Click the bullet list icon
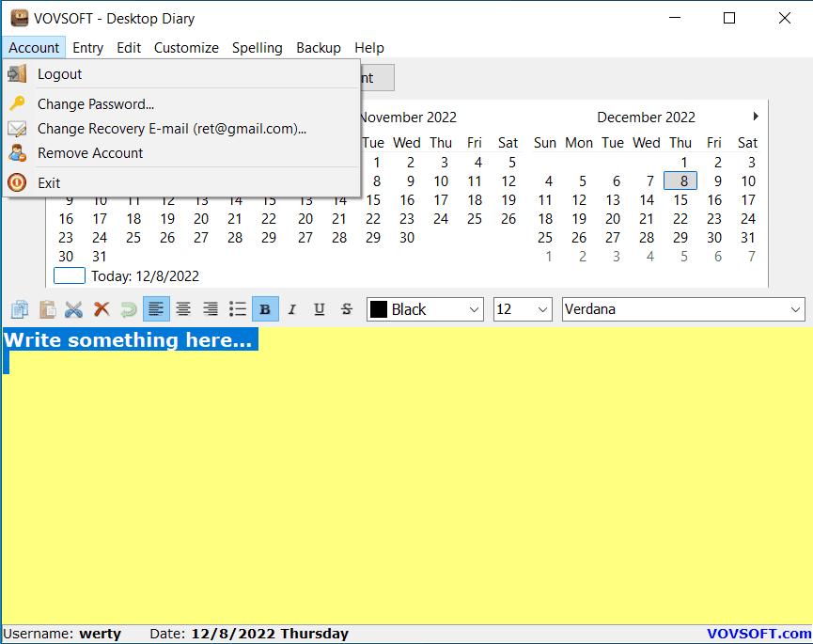 click(x=238, y=309)
